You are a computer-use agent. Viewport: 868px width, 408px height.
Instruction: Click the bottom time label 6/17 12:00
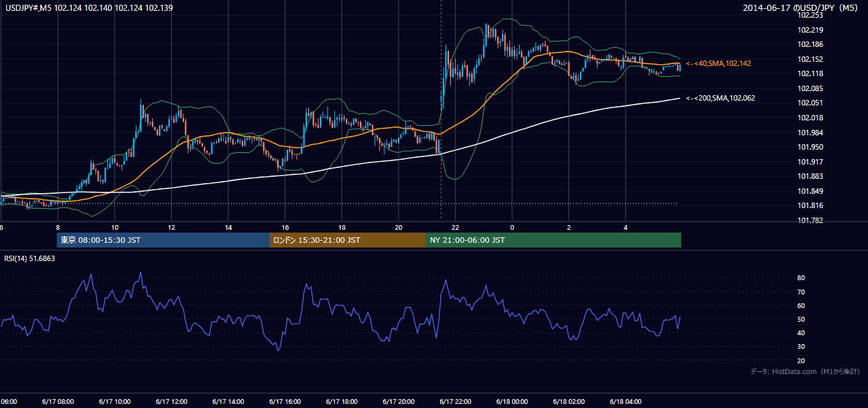171,401
